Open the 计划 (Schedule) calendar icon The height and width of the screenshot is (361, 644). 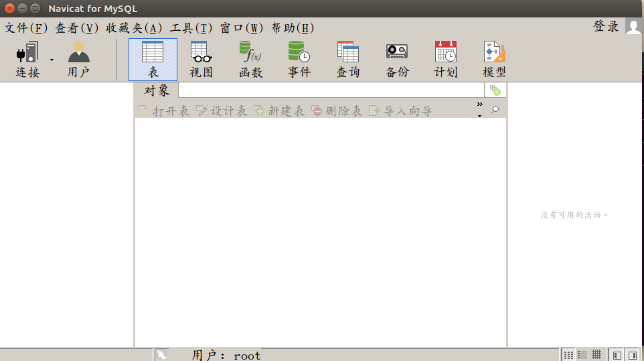click(446, 60)
